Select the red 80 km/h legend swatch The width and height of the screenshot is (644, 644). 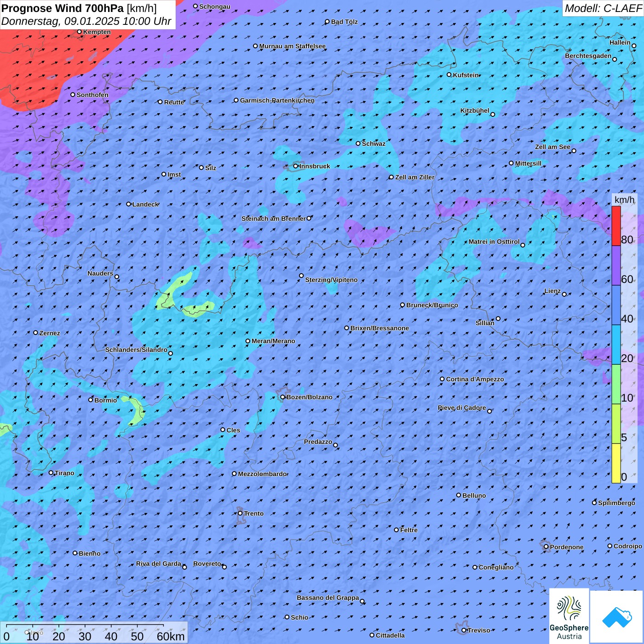[x=616, y=226]
